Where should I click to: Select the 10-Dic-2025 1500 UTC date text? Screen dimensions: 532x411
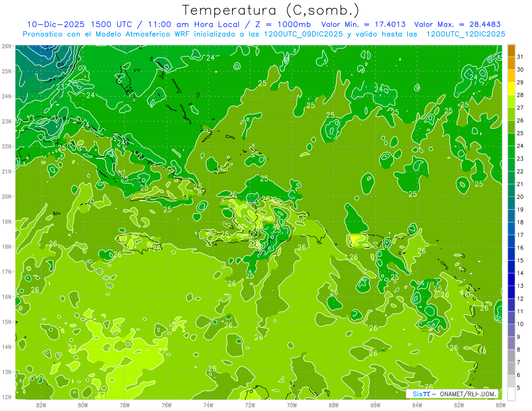79,24
